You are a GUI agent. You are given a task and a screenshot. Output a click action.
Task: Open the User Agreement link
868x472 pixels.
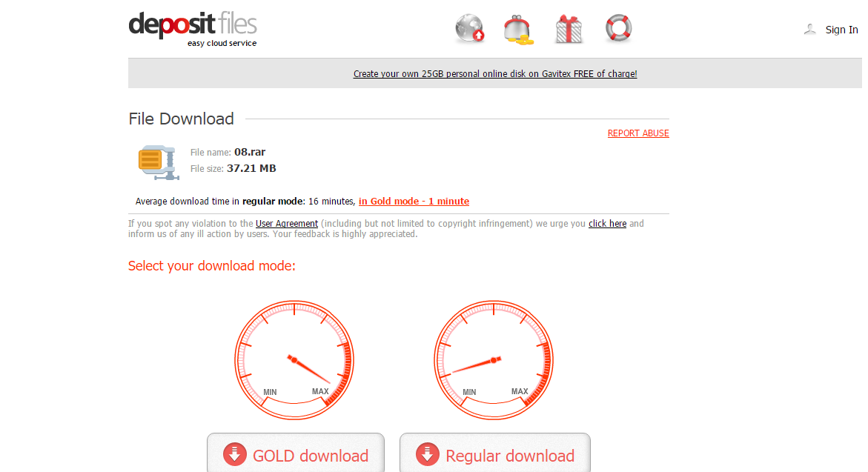pos(286,223)
